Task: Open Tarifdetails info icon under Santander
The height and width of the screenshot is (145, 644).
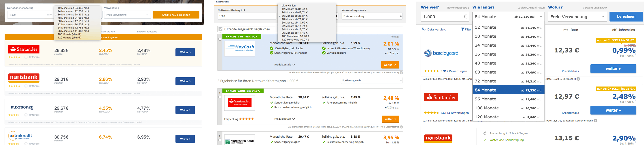Action: pos(26,57)
